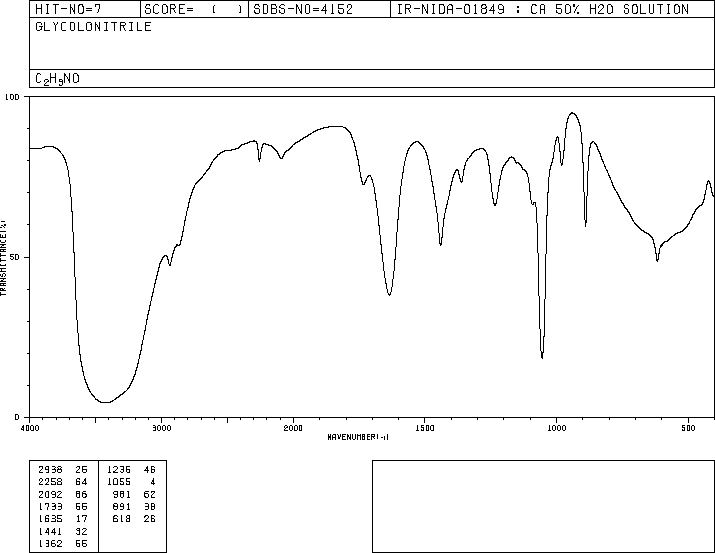Click the 'HIT-NO=7' header text
This screenshot has height=553, width=715.
[x=68, y=9]
